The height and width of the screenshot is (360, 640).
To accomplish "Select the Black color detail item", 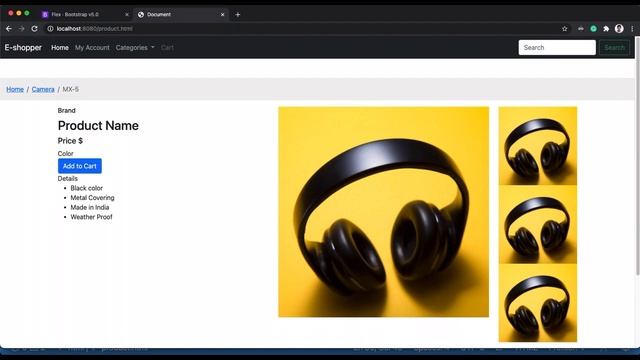I will tap(87, 188).
